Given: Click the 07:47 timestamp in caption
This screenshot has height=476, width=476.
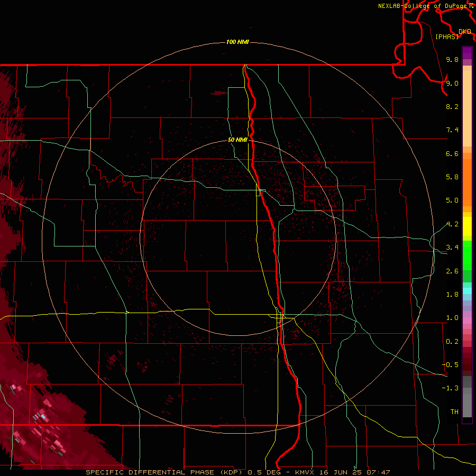Looking at the screenshot, I should tap(378, 472).
